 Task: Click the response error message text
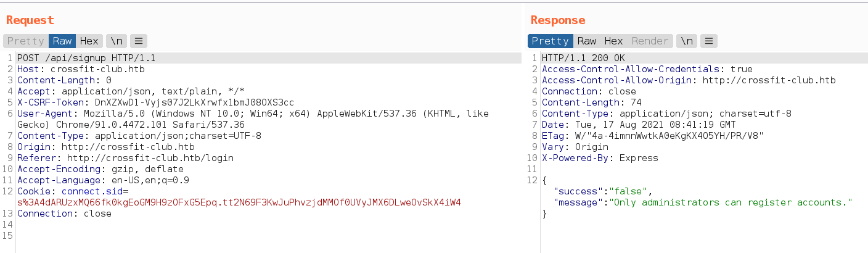coord(731,202)
